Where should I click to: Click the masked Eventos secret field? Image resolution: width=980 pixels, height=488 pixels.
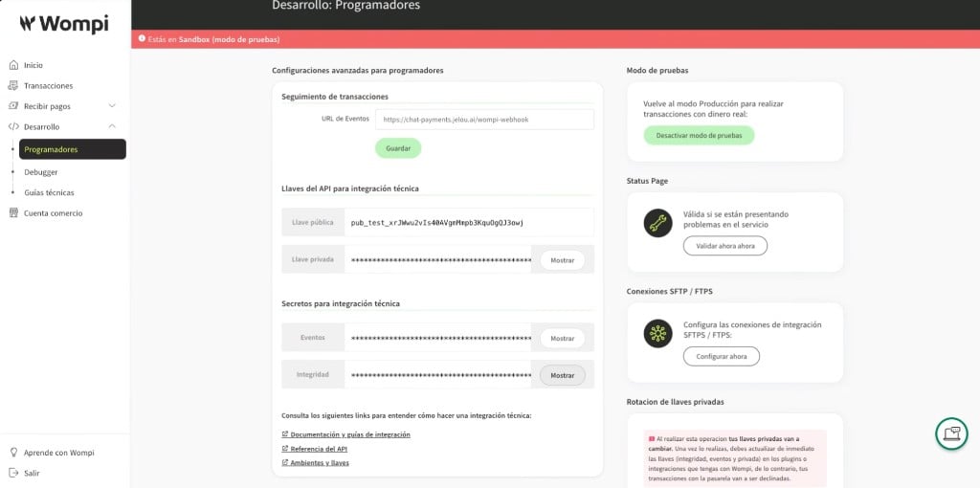tap(437, 338)
